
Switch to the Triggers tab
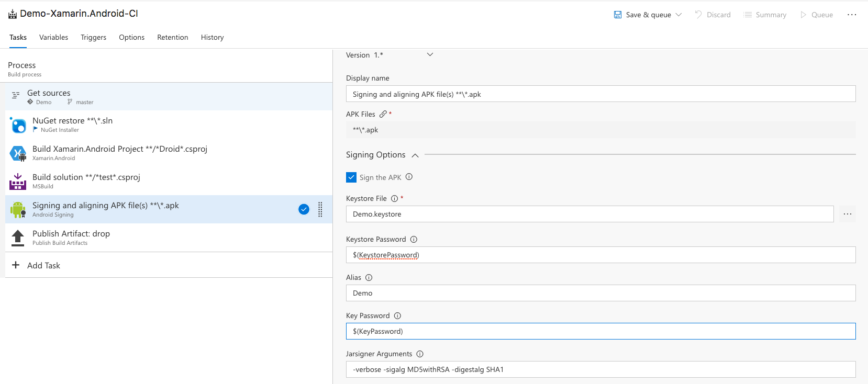93,37
